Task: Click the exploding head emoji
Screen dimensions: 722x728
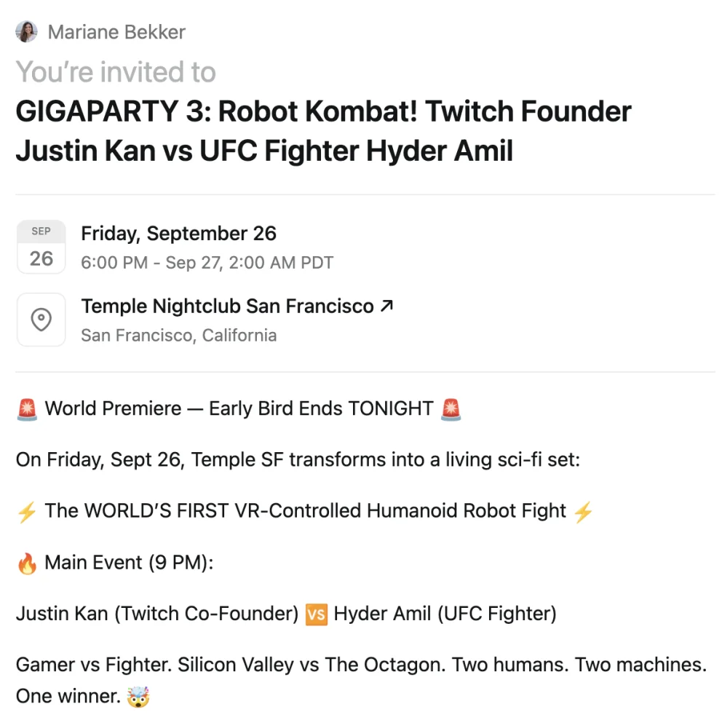Action: point(138,697)
